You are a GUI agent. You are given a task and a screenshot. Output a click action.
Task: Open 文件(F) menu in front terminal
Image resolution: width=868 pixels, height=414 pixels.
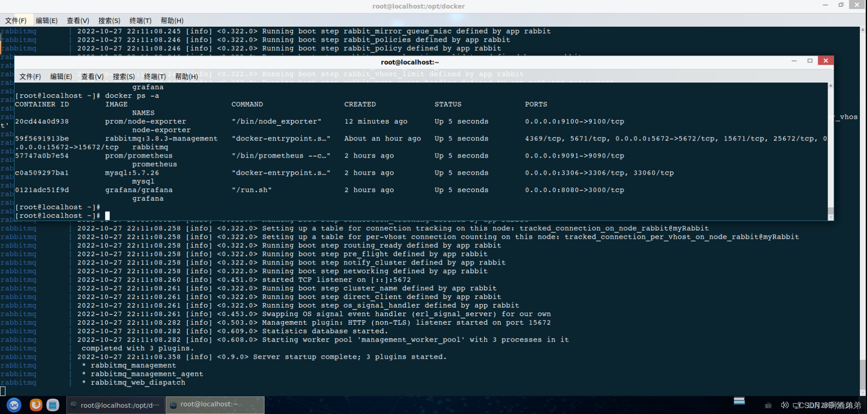pos(30,77)
